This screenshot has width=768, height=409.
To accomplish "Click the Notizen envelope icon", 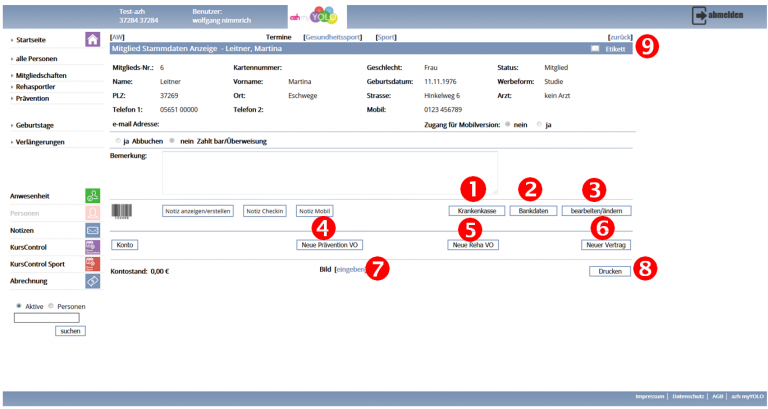I will tap(92, 230).
